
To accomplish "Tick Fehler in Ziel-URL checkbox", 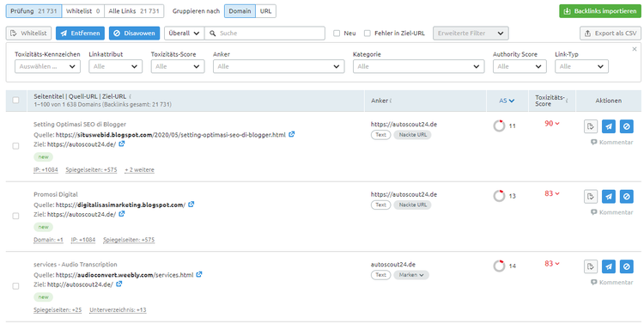I will pos(368,34).
